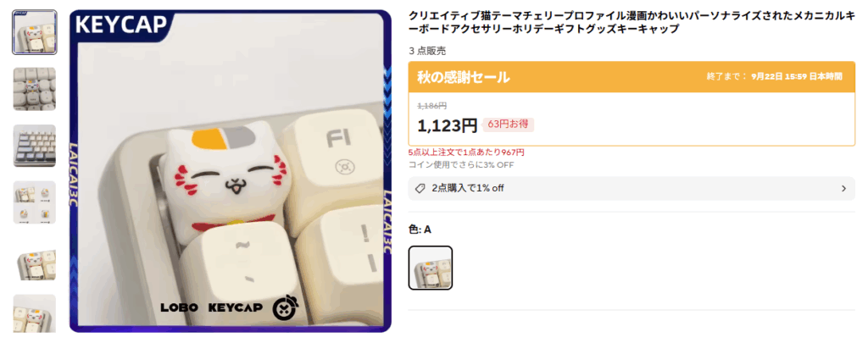Click the 1,123円 current price
This screenshot has height=343, width=868.
(448, 125)
